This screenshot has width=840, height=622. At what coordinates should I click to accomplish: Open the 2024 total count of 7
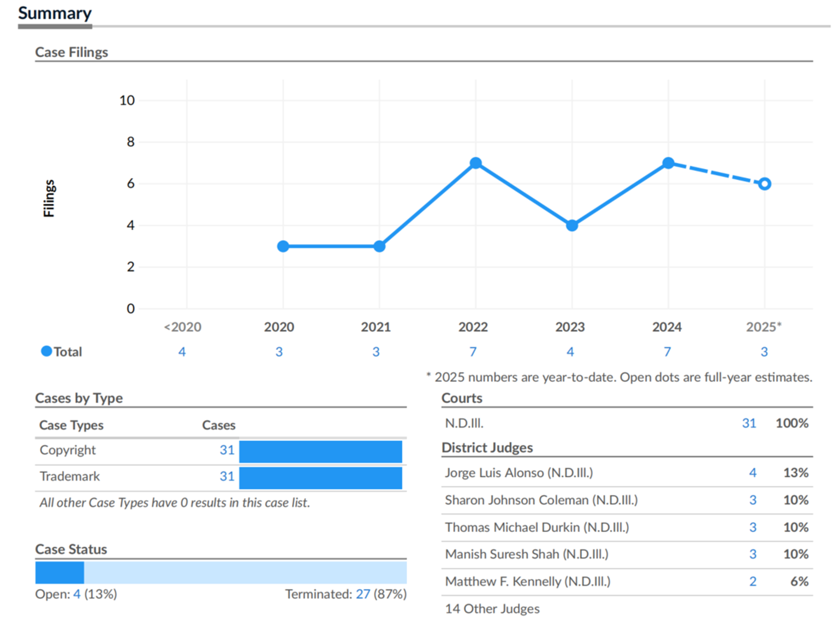click(x=667, y=352)
